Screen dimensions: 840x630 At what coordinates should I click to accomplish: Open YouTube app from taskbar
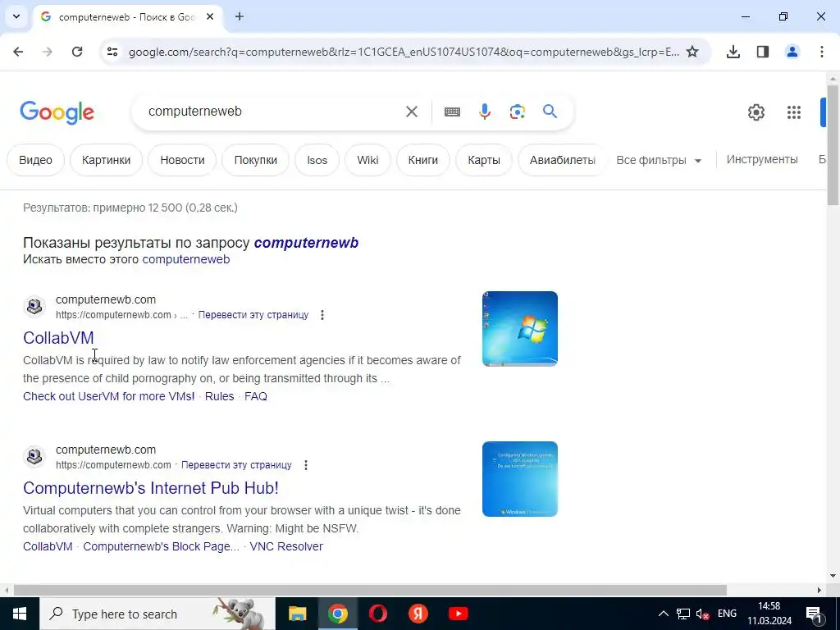(458, 614)
